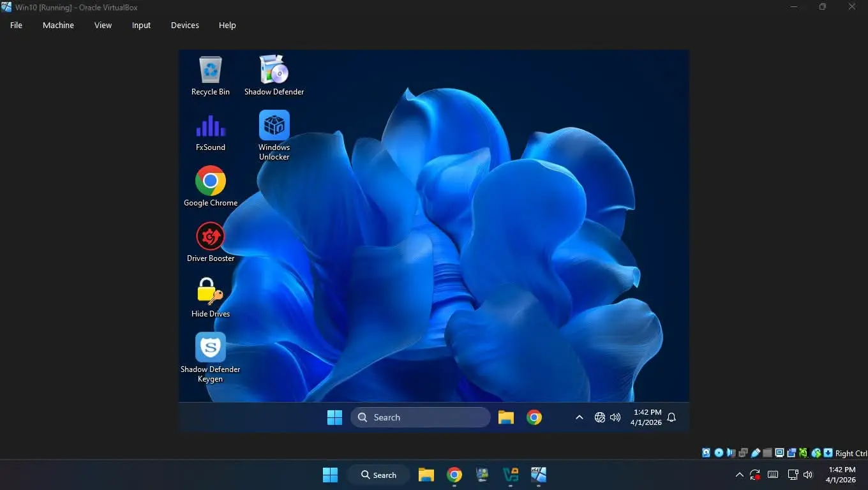Open the Machine menu
868x490 pixels.
click(58, 26)
